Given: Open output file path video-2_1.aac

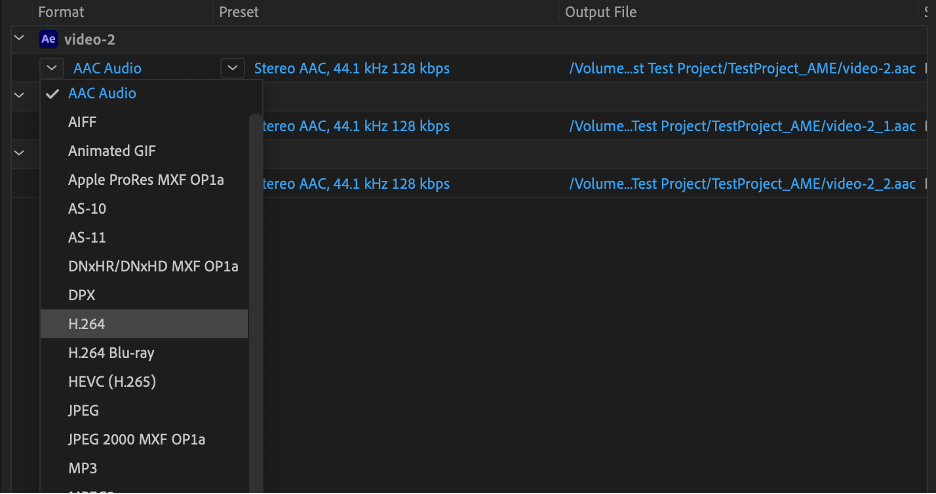Looking at the screenshot, I should coord(742,126).
